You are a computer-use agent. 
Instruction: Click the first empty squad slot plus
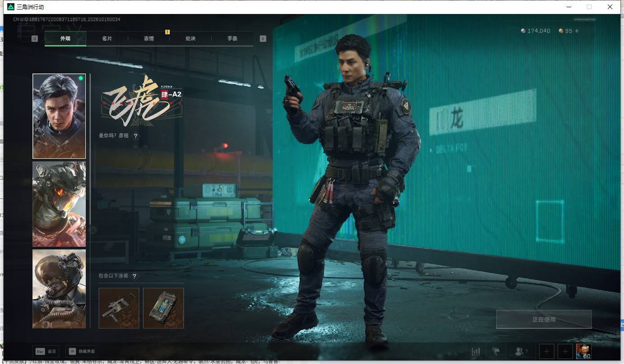click(546, 351)
